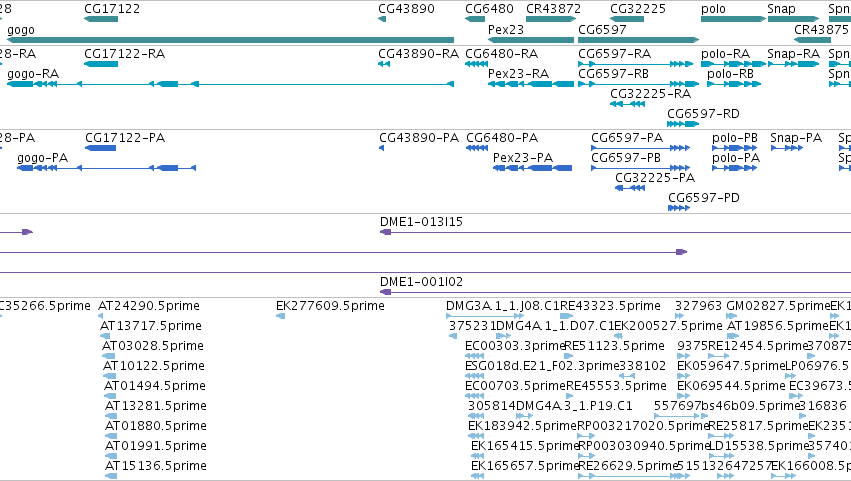Select the polo-RA transcript label
The width and height of the screenshot is (851, 481).
coord(725,54)
